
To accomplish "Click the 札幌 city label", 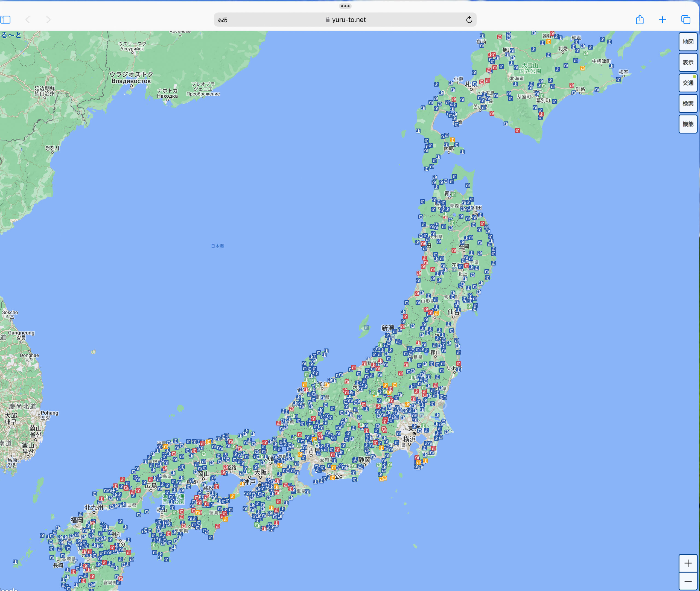I will pyautogui.click(x=471, y=84).
